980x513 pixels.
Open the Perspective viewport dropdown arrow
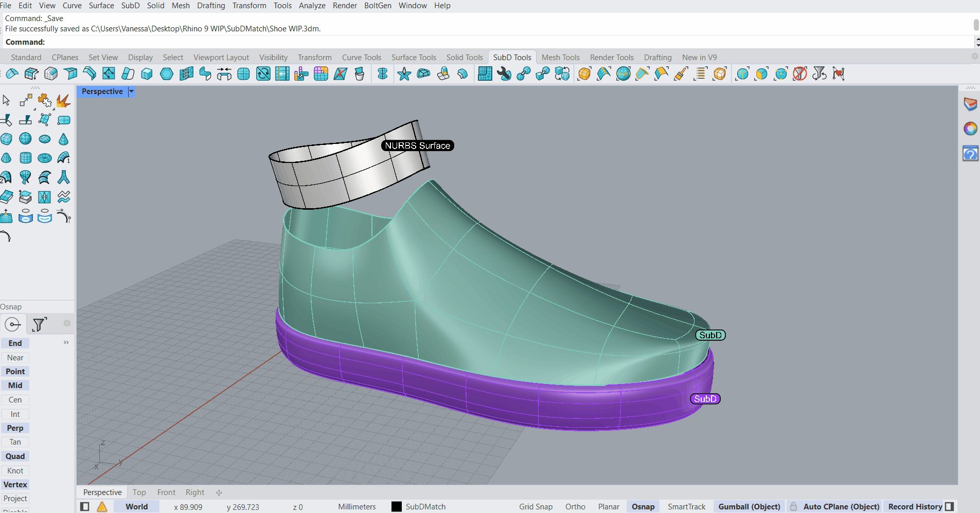[x=132, y=91]
